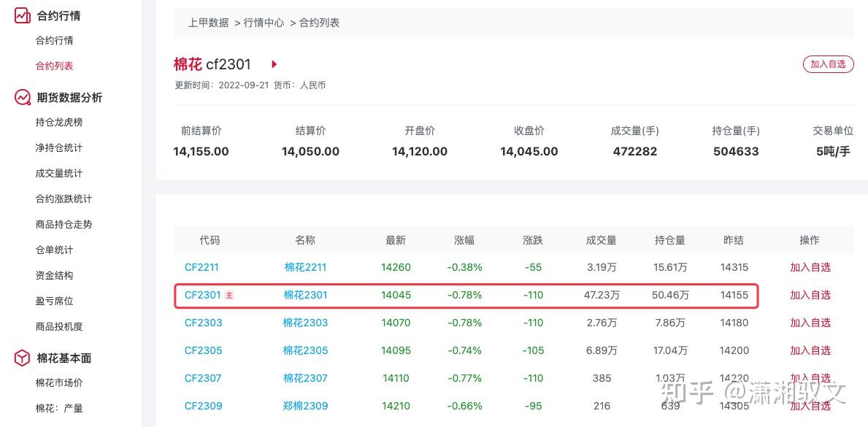868x427 pixels.
Task: Click the 主 badge next to CF2301
Action: (228, 295)
